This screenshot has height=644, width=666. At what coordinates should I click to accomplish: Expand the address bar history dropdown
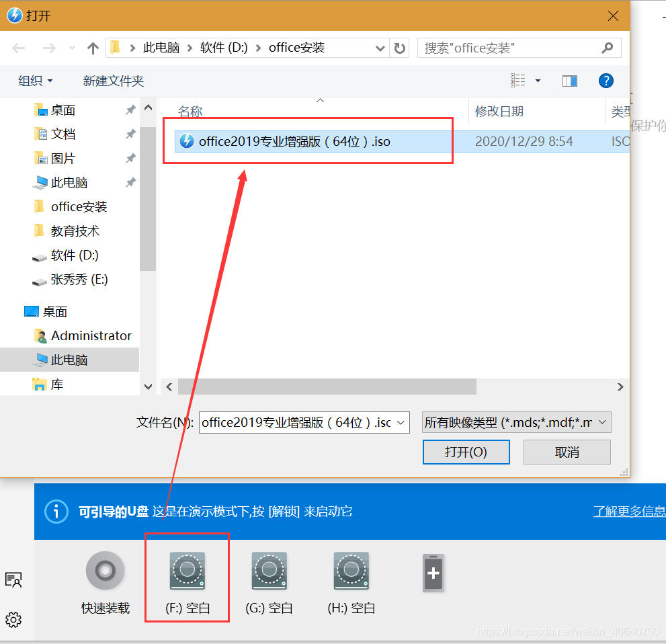coord(380,48)
